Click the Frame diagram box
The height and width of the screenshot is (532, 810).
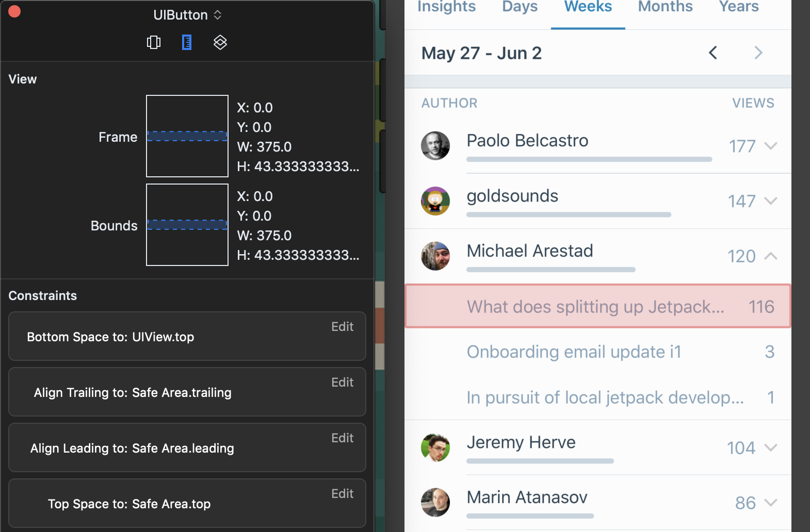click(187, 136)
